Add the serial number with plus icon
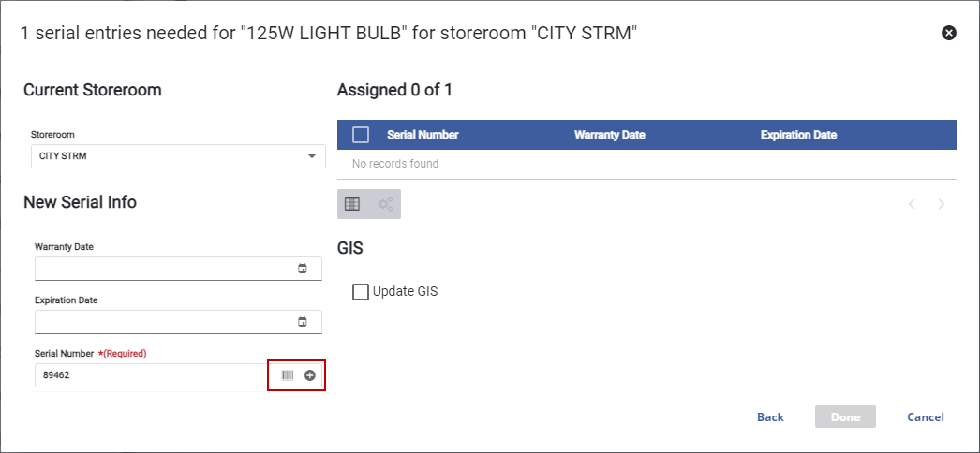 pyautogui.click(x=310, y=375)
